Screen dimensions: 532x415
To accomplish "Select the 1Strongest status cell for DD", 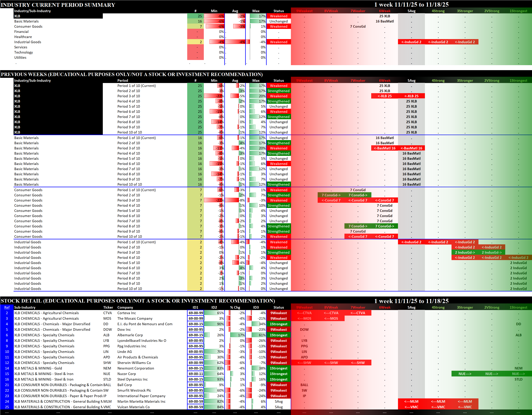I will coord(278,324).
